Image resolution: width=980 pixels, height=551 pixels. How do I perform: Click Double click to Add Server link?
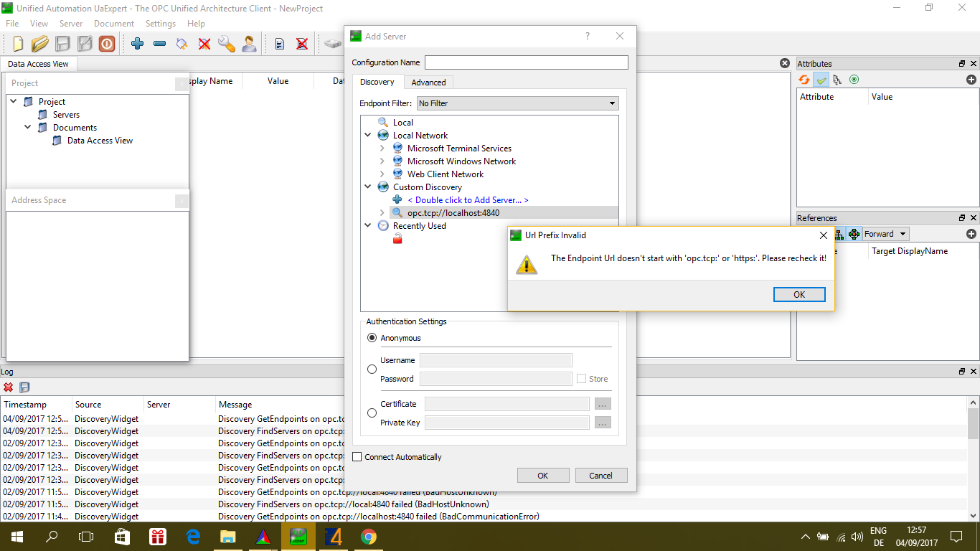(x=468, y=200)
